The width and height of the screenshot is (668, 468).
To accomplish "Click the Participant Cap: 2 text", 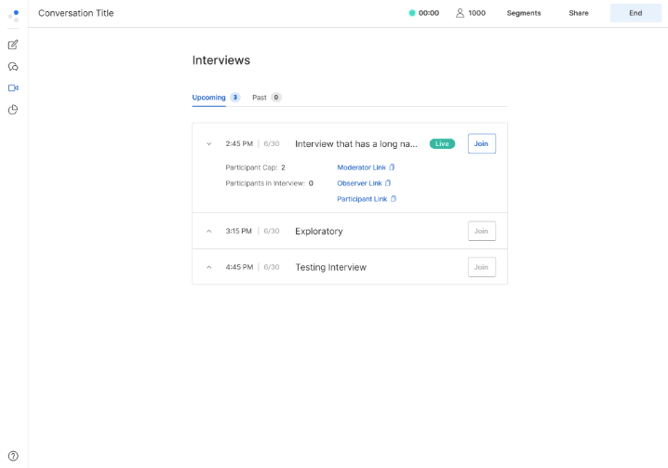I will coord(255,167).
